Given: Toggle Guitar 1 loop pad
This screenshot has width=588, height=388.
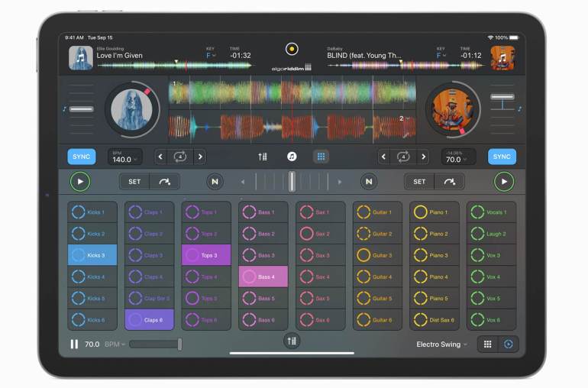Looking at the screenshot, I should pyautogui.click(x=378, y=212).
